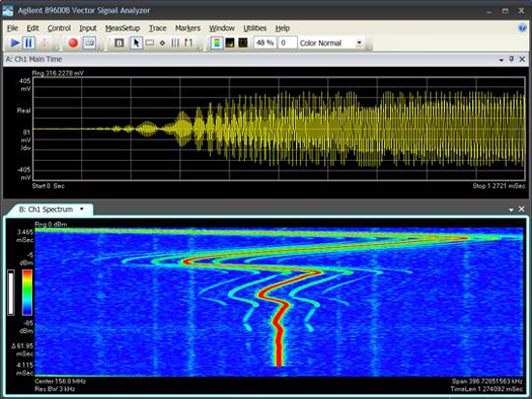Open trace A panel options dropdown arrow
The width and height of the screenshot is (532, 399).
pos(501,60)
